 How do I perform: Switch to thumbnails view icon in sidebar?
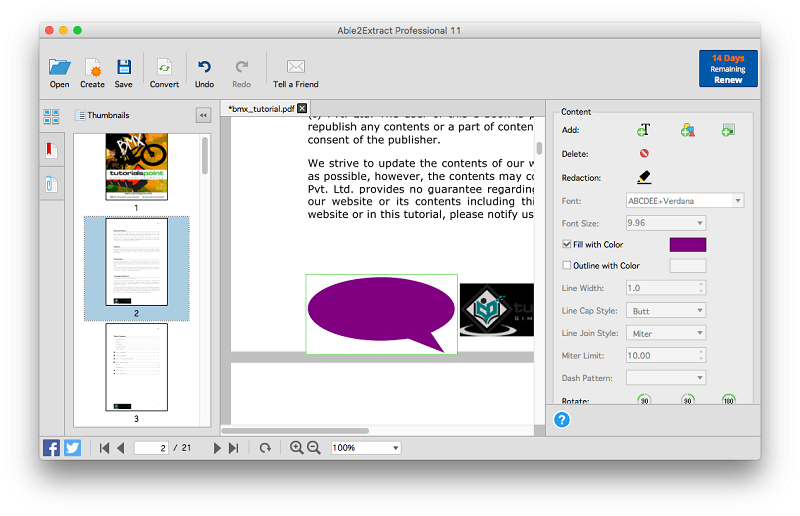pos(51,116)
